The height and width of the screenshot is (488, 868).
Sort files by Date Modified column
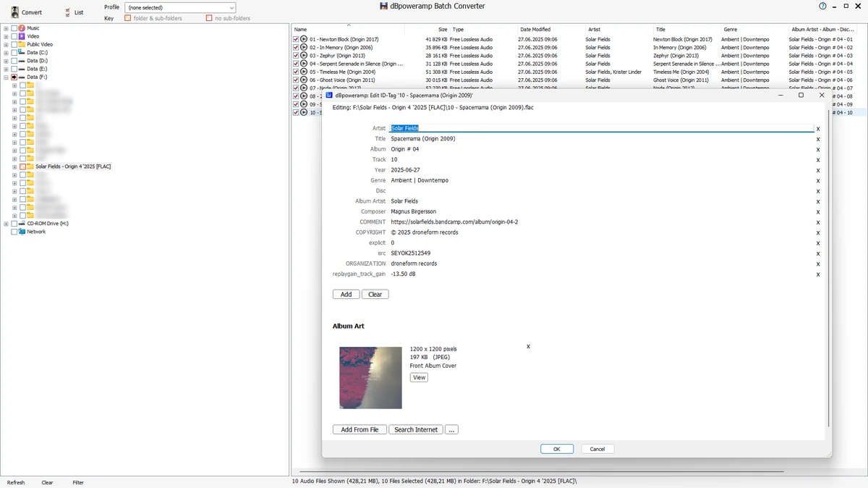pos(535,30)
